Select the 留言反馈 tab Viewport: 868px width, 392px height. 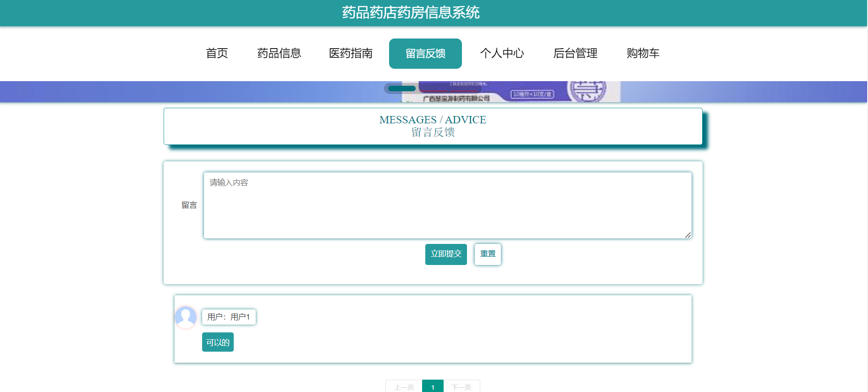pos(425,53)
